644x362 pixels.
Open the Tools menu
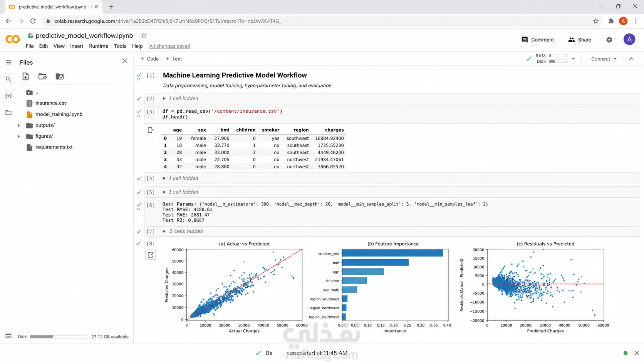point(120,46)
